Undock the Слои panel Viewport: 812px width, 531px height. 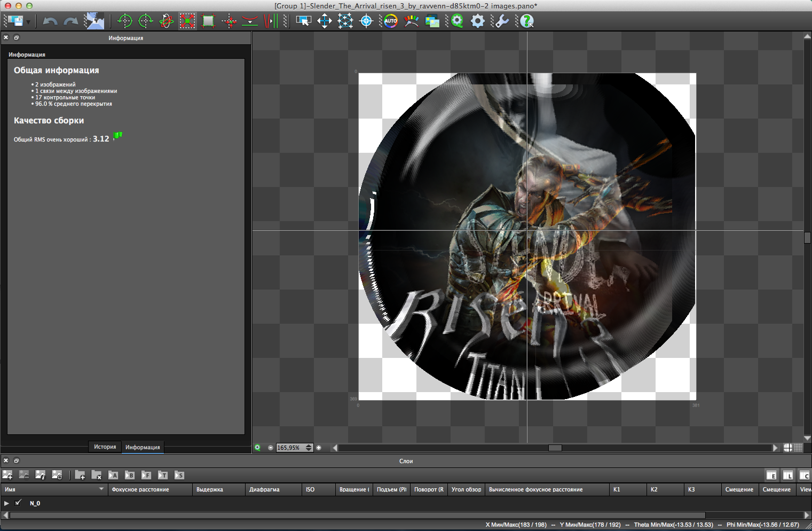(x=17, y=460)
